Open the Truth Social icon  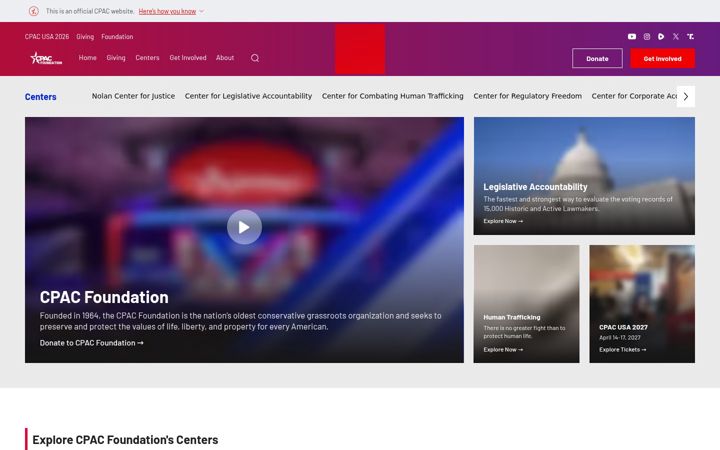[x=690, y=36]
